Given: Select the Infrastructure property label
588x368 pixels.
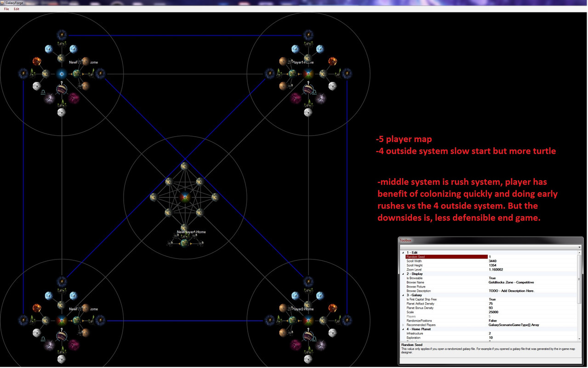Looking at the screenshot, I should coord(414,333).
